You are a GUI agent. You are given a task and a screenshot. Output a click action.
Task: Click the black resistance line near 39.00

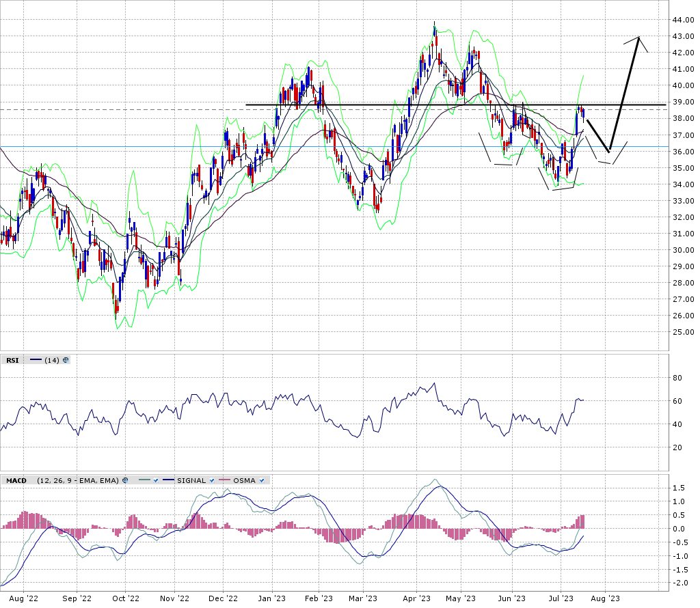coord(410,105)
